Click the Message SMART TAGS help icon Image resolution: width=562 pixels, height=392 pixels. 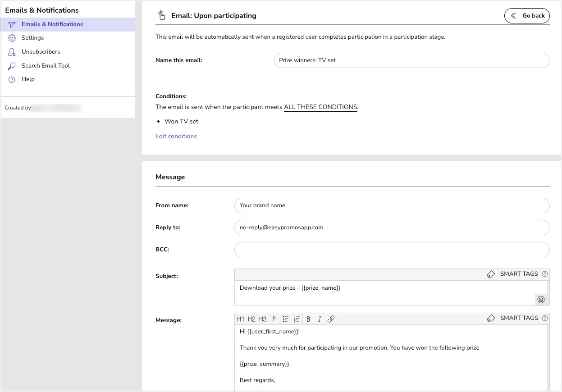point(545,318)
